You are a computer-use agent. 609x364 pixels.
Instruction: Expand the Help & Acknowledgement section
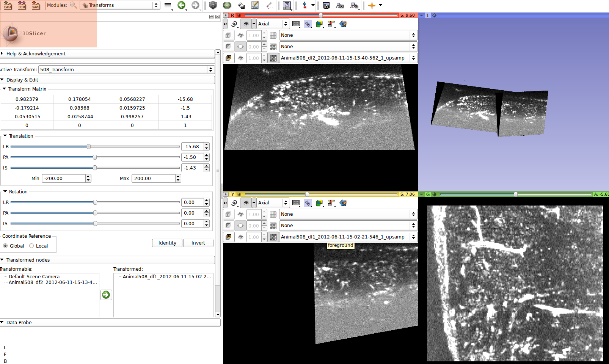pos(36,53)
